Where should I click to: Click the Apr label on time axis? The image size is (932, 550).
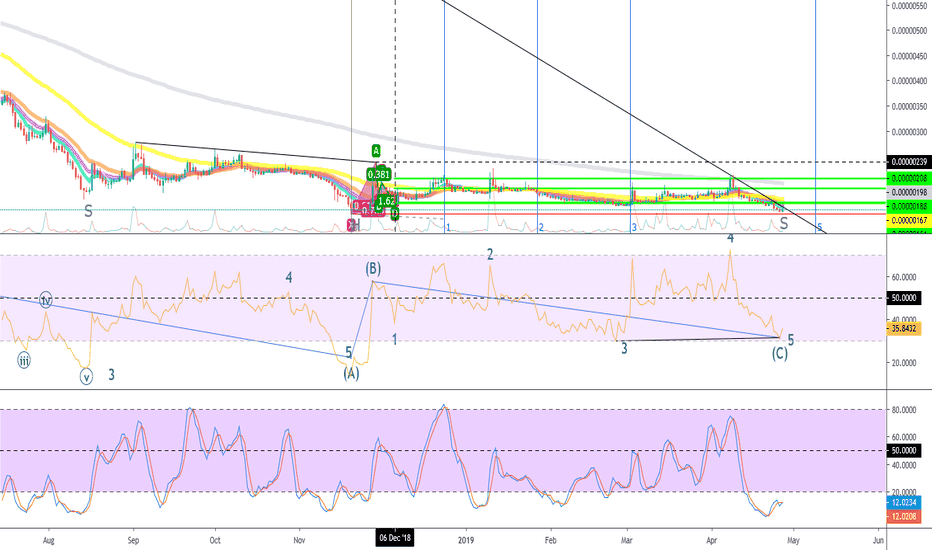coord(711,540)
